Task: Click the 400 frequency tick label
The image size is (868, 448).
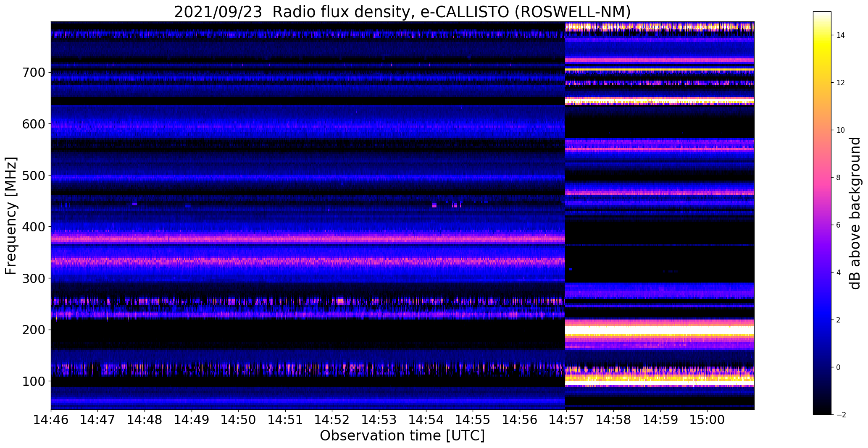Action: pos(34,227)
